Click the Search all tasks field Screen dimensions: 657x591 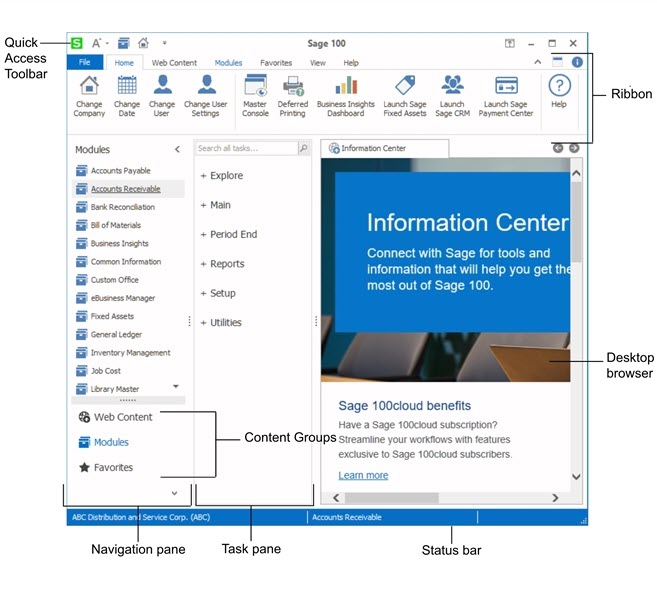point(246,148)
